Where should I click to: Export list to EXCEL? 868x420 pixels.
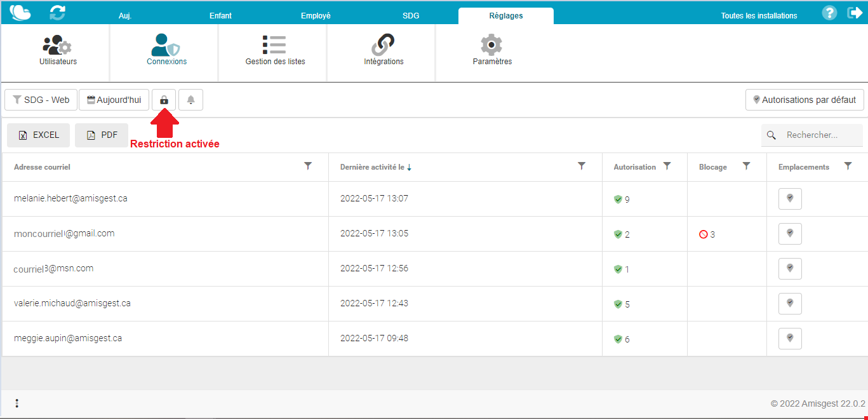[x=39, y=135]
